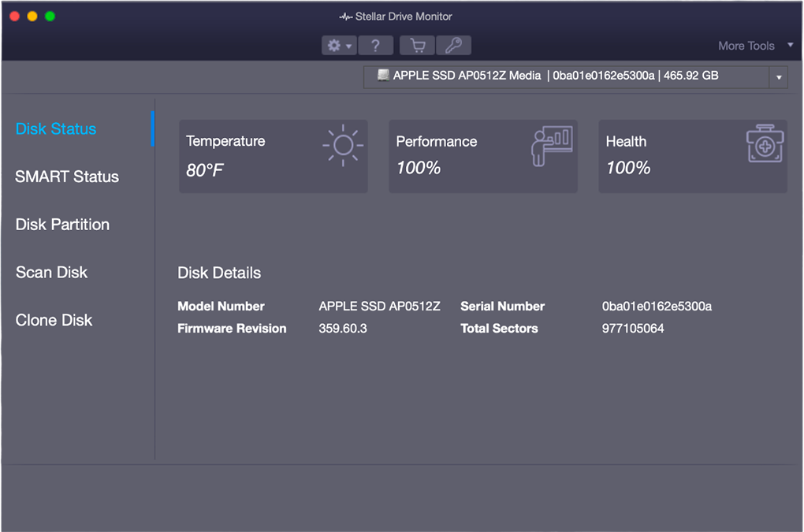Image resolution: width=804 pixels, height=532 pixels.
Task: Open the disk selection dropdown arrow
Action: (779, 77)
